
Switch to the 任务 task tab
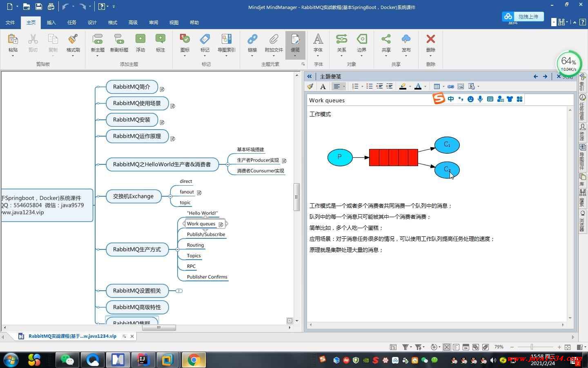pos(71,22)
